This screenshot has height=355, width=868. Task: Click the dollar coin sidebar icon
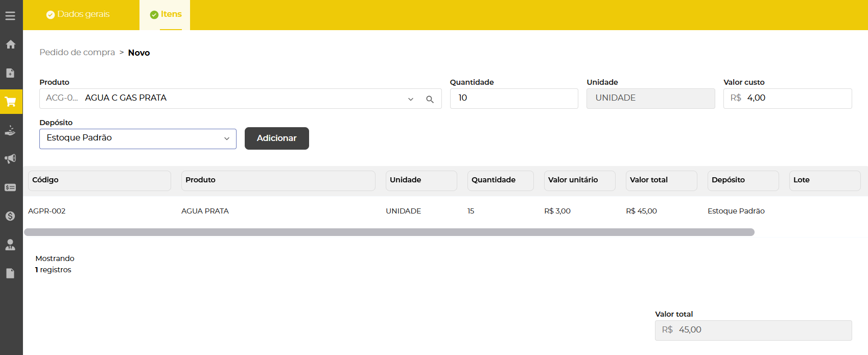[10, 216]
